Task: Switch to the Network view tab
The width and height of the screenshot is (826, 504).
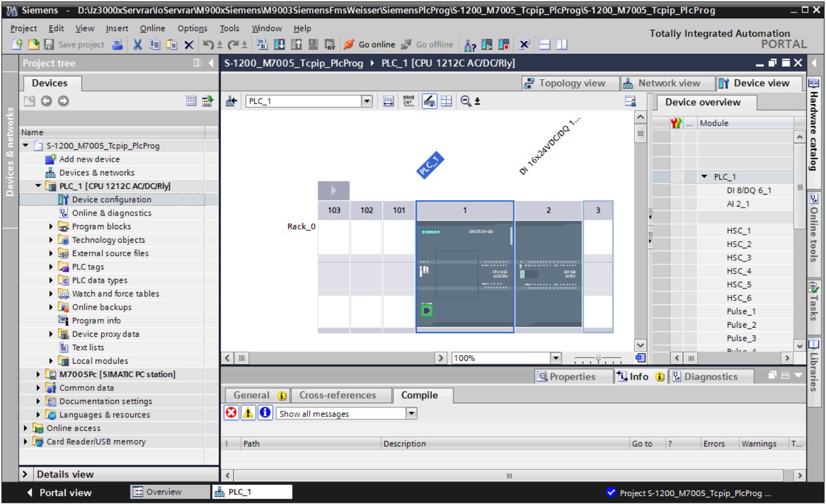Action: pyautogui.click(x=668, y=83)
